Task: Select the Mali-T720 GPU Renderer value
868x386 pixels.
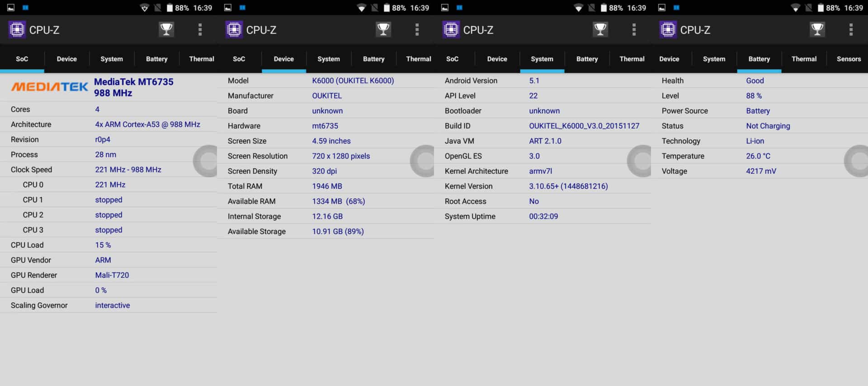Action: [x=112, y=275]
